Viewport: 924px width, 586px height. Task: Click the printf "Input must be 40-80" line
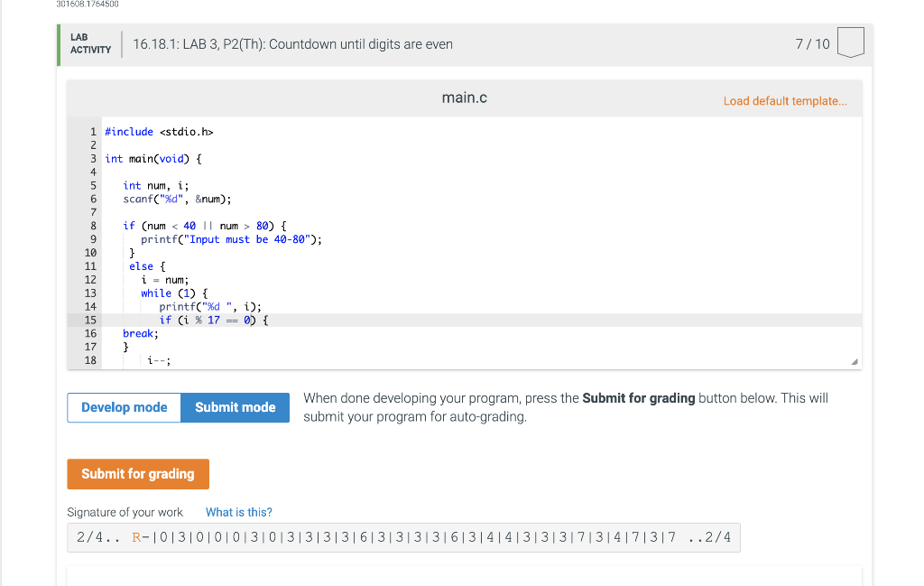[x=231, y=239]
